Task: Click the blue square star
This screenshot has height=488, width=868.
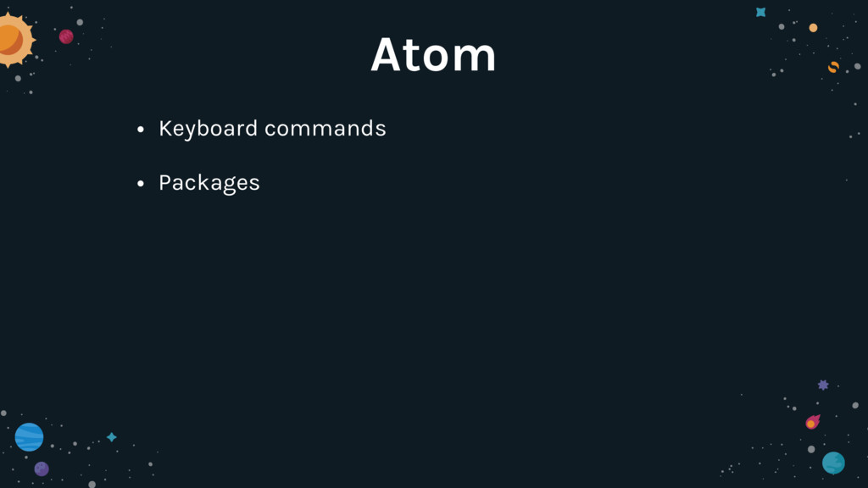Action: click(761, 12)
